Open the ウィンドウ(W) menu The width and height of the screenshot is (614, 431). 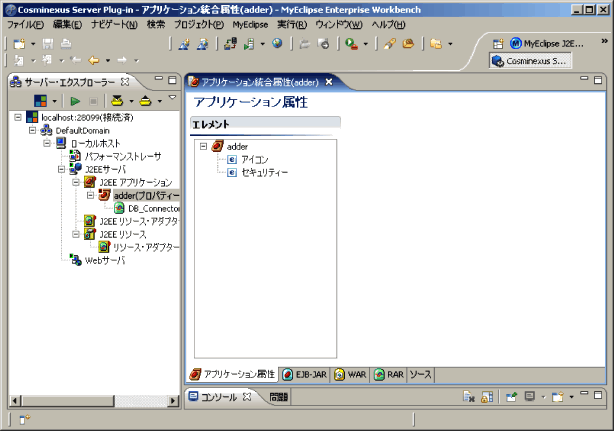339,25
